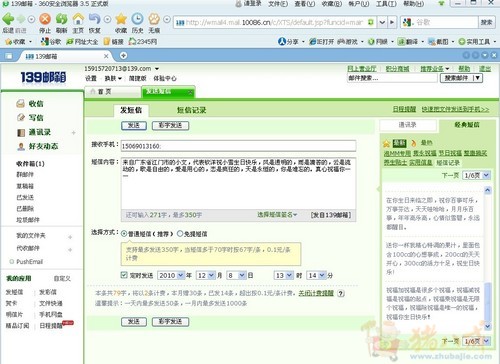Open Favorites with the star icon
The height and width of the screenshot is (364, 500).
click(121, 19)
